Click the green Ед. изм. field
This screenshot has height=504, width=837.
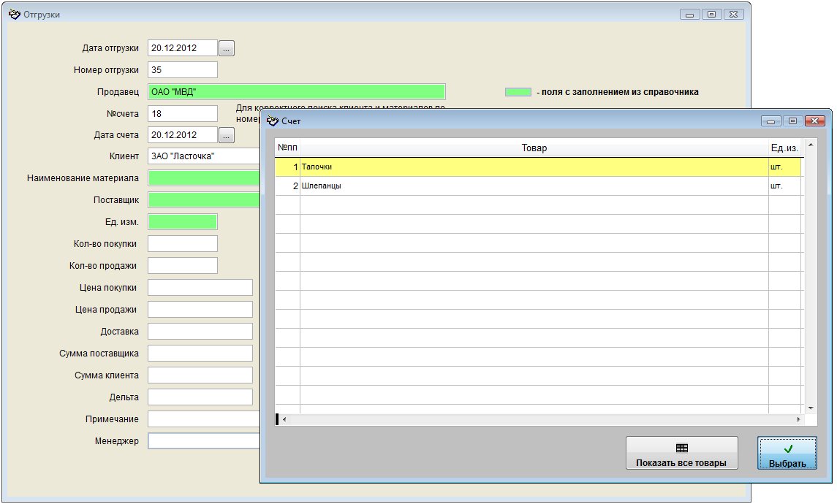183,222
